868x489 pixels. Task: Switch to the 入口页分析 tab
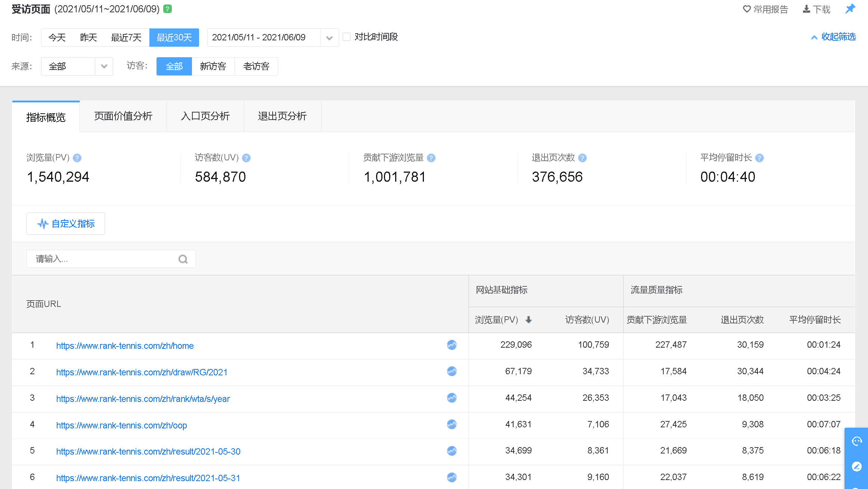click(205, 116)
